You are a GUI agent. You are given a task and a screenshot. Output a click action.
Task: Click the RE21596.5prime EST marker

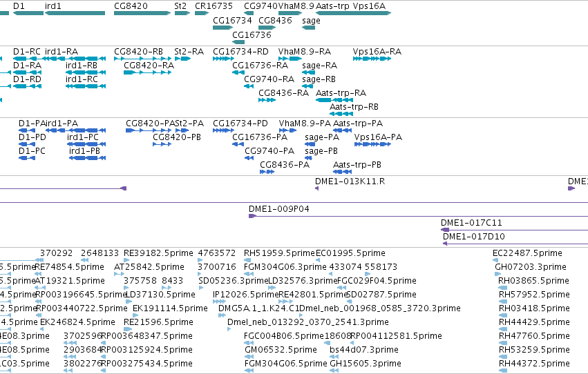click(128, 329)
